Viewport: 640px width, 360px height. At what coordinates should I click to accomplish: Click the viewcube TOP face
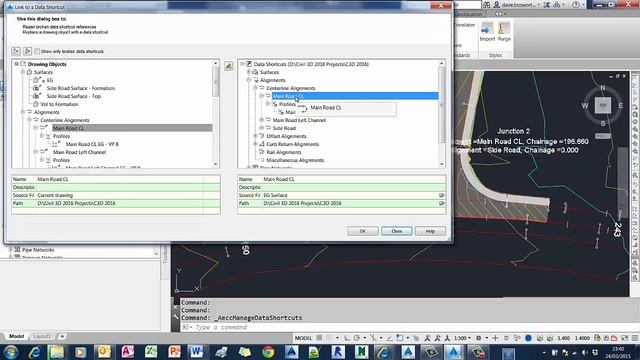tap(603, 105)
